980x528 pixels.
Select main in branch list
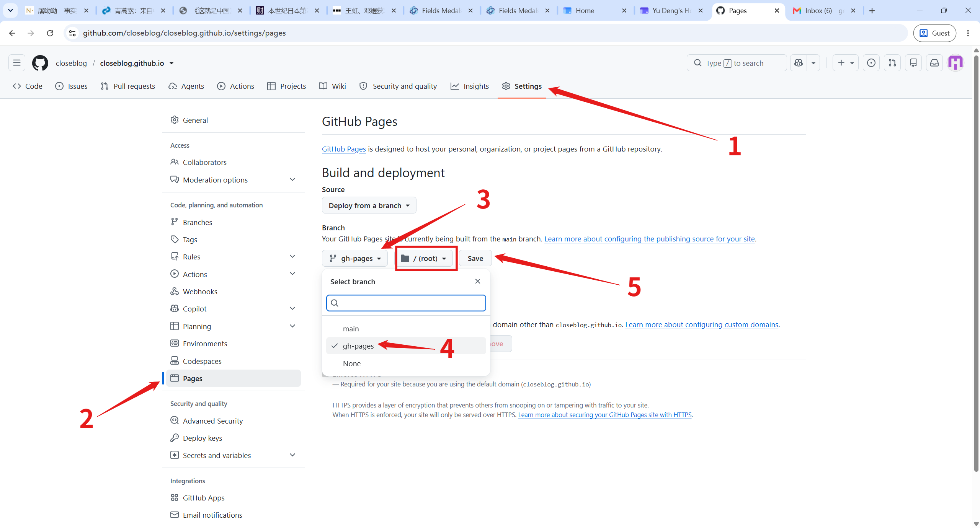point(406,329)
